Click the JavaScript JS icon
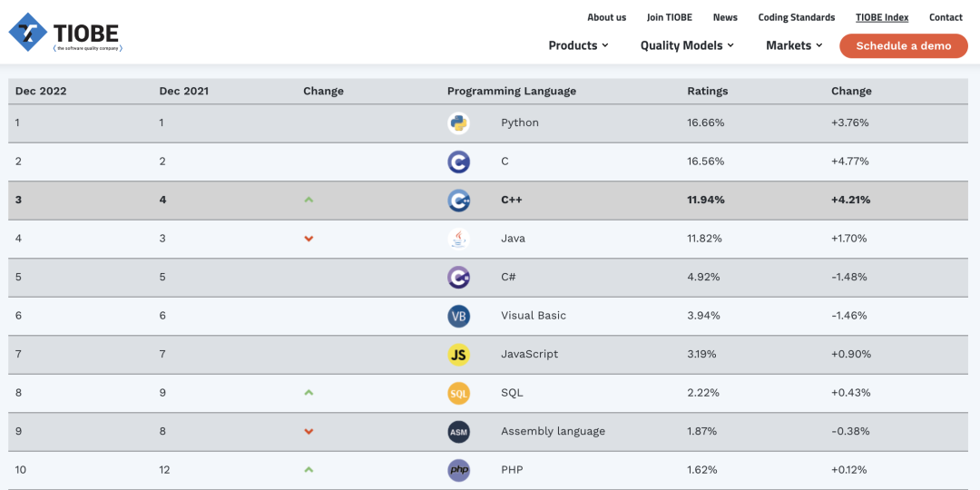 click(x=458, y=355)
